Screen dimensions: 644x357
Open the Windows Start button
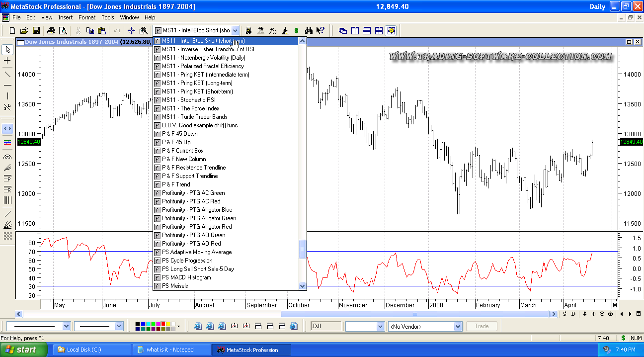tap(22, 350)
